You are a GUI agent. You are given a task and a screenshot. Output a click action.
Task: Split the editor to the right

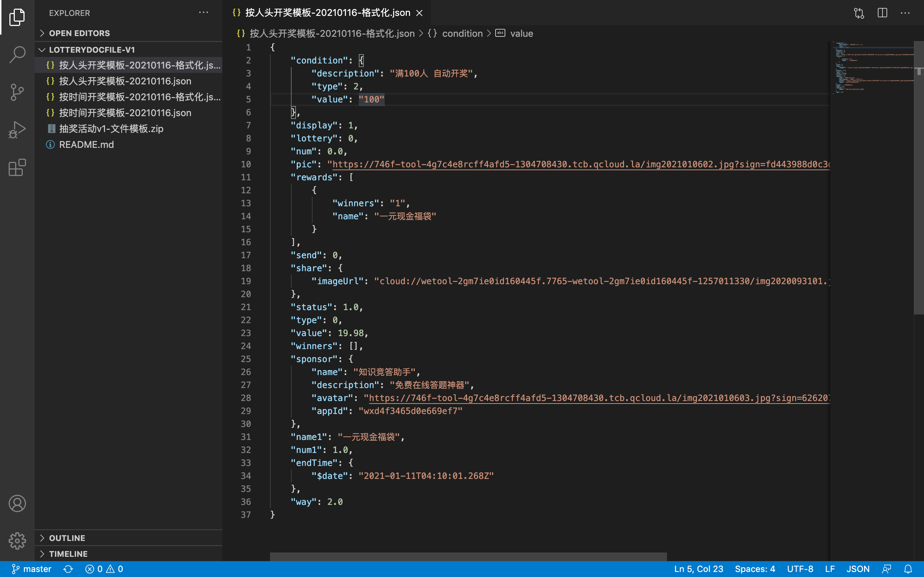[882, 13]
